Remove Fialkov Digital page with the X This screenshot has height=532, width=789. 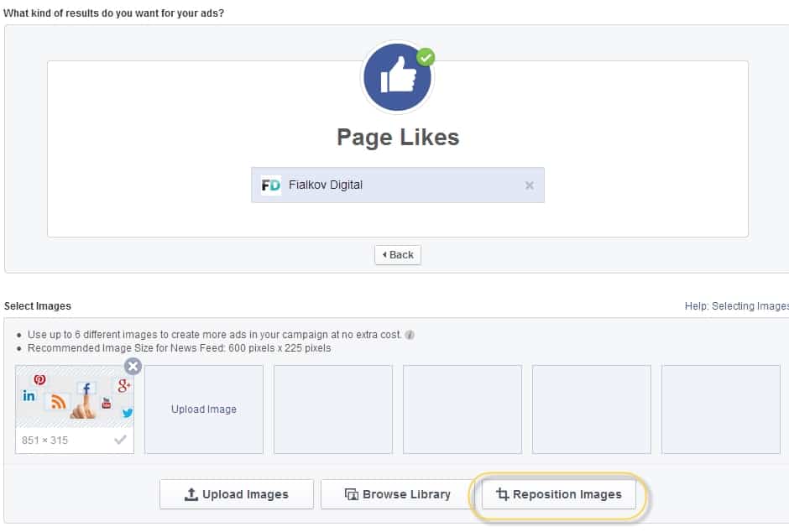530,185
